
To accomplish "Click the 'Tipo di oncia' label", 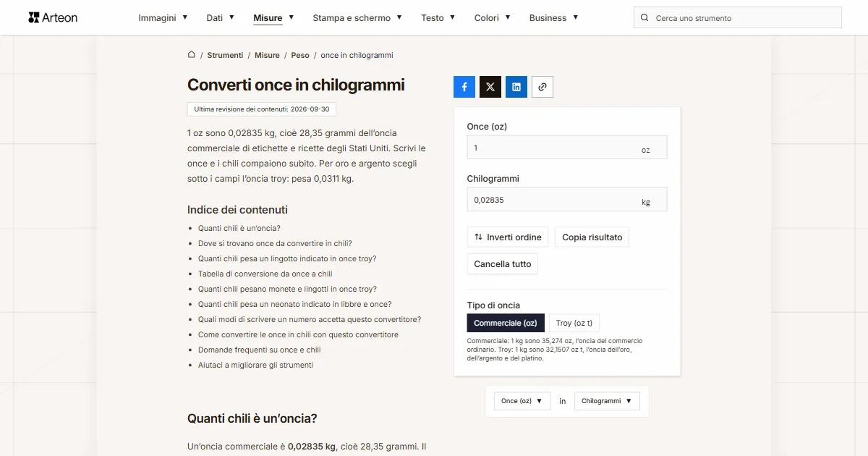I will 493,305.
